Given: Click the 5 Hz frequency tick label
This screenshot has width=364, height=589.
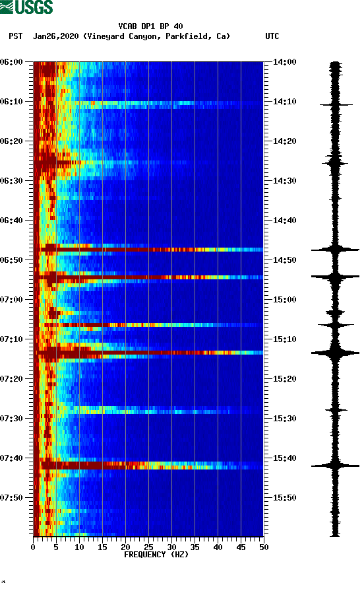Looking at the screenshot, I should click(56, 547).
